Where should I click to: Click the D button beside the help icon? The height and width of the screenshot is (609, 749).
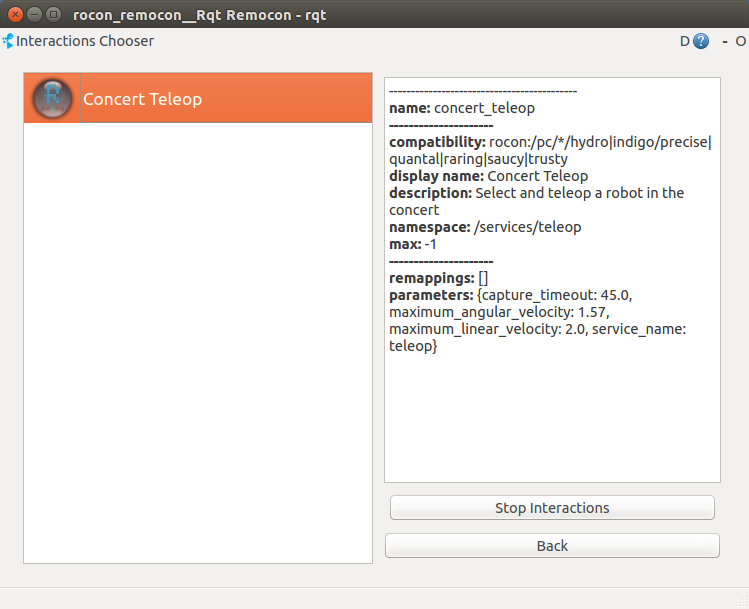pos(685,42)
